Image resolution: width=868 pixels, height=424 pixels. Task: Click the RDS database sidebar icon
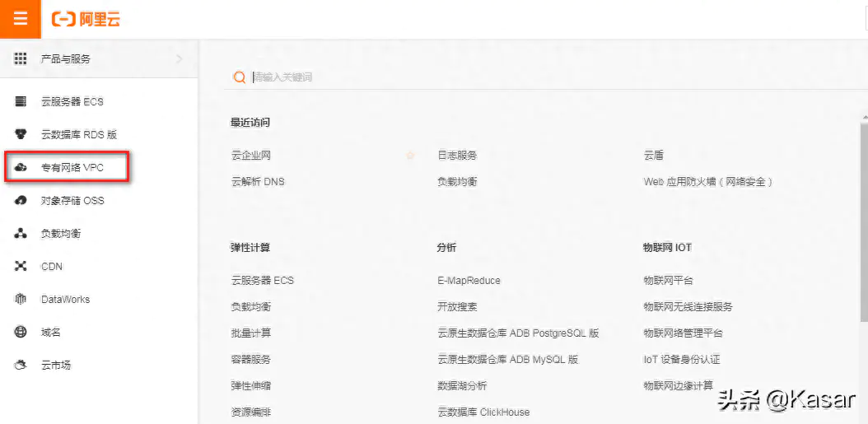[21, 134]
